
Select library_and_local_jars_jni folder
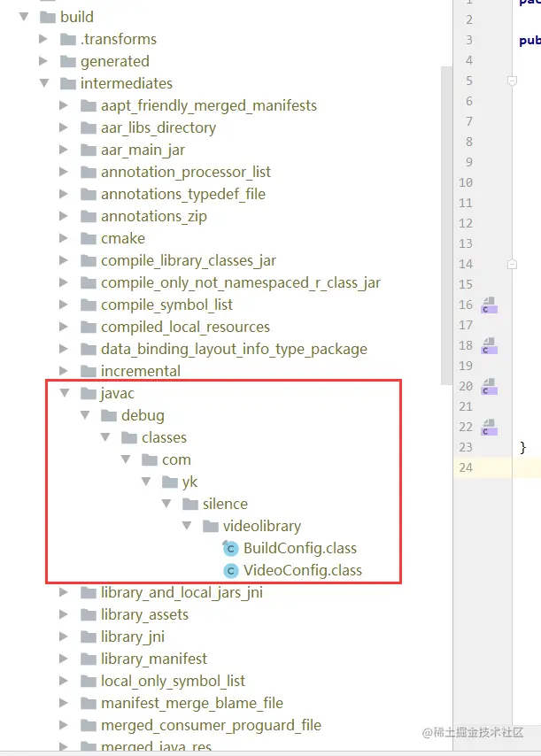(x=182, y=592)
